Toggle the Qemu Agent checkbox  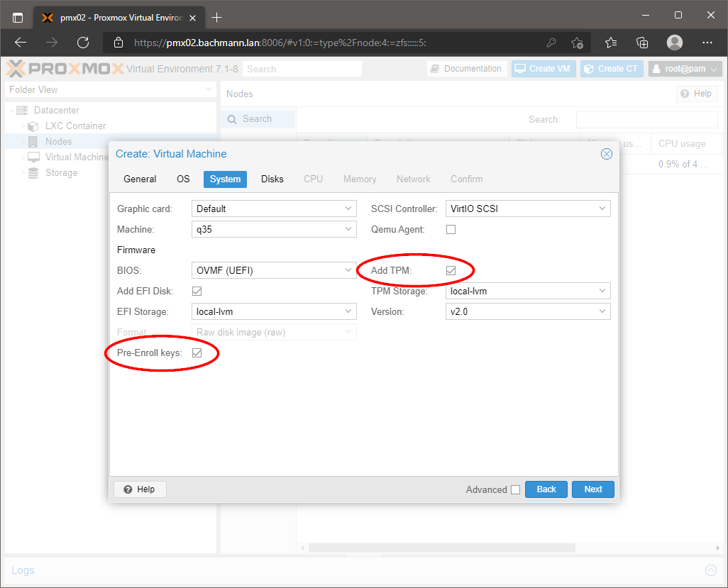451,229
